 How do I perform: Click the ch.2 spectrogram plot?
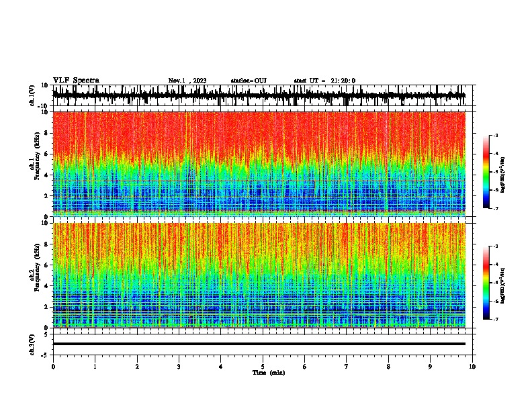coord(259,275)
